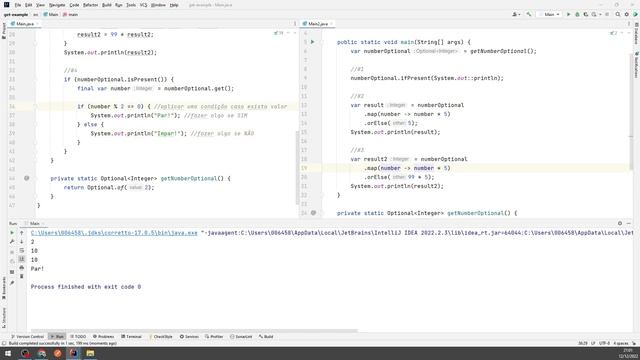Switch to the Main2.java editor tab
The image size is (640, 360).
click(318, 24)
